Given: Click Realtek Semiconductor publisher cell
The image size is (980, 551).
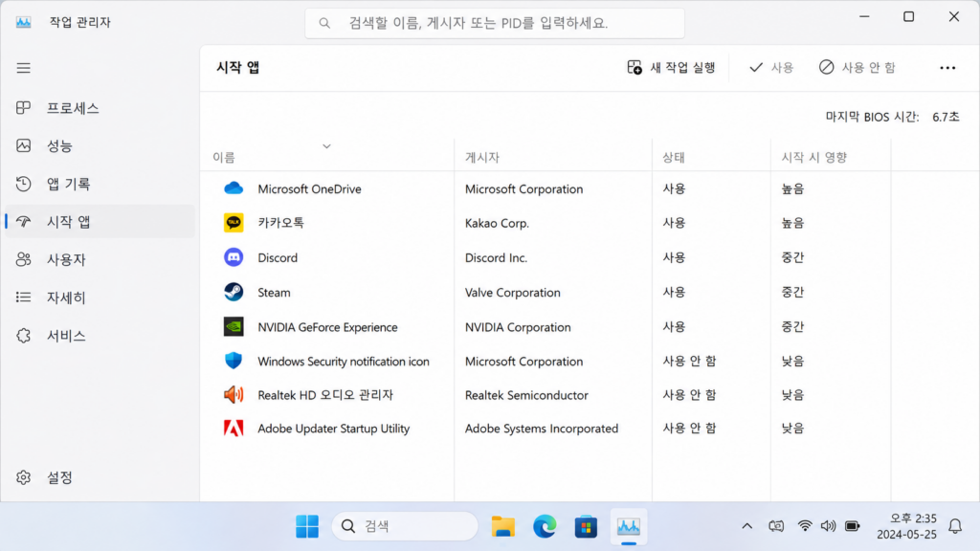Looking at the screenshot, I should 526,395.
